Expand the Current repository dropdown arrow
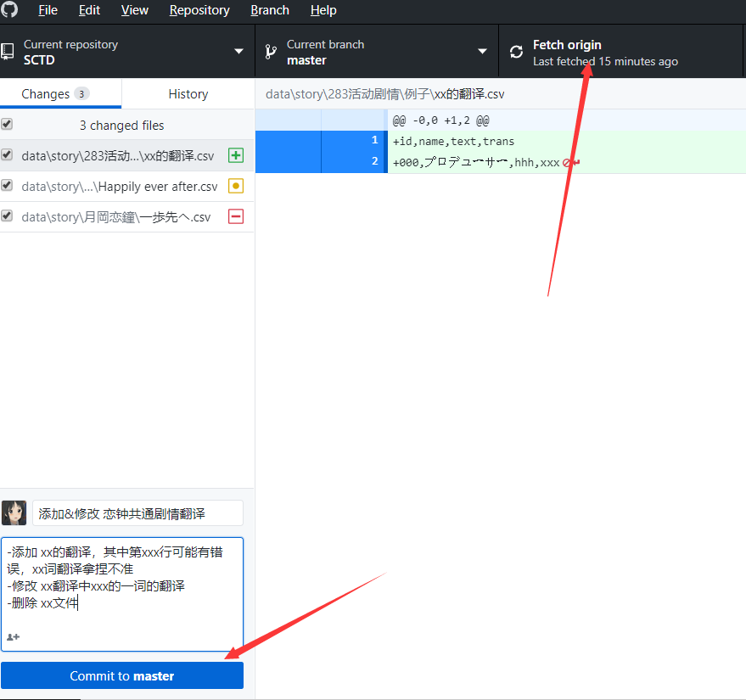The height and width of the screenshot is (700, 746). point(238,52)
